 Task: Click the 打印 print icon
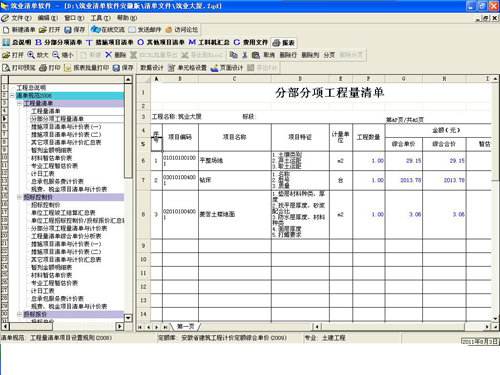[x=43, y=68]
